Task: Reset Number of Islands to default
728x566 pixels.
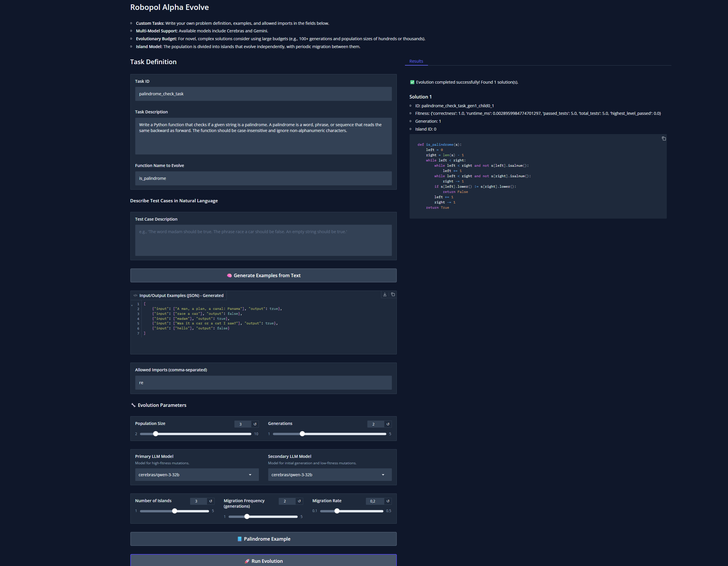Action: pyautogui.click(x=211, y=501)
